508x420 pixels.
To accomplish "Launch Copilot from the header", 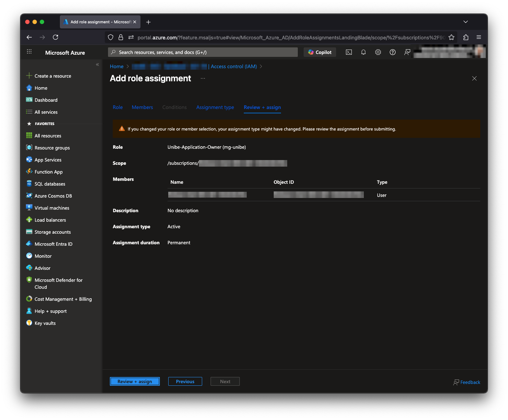I will tap(320, 52).
